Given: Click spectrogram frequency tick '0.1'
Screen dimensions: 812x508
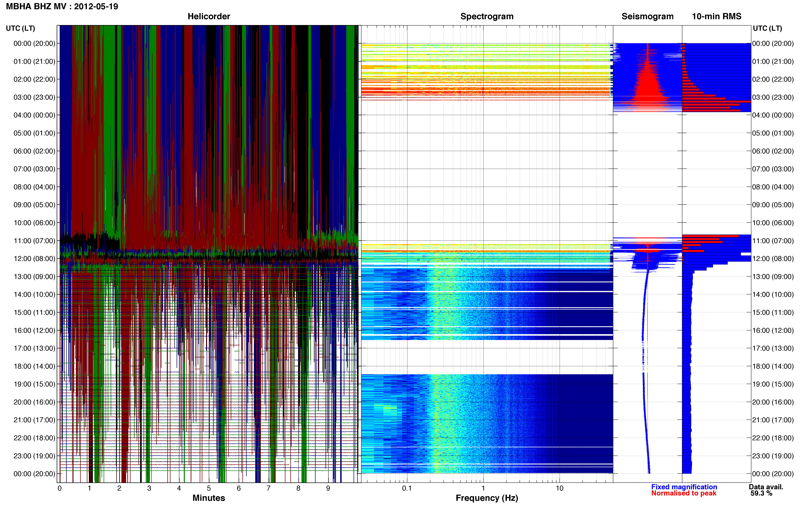Looking at the screenshot, I should tap(407, 488).
